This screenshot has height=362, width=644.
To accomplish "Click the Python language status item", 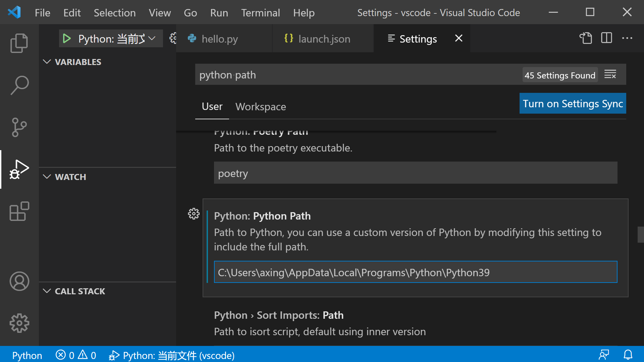I will [27, 355].
